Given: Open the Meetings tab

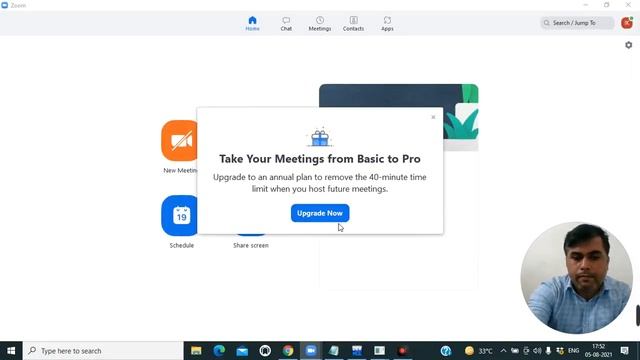Looking at the screenshot, I should [x=320, y=24].
